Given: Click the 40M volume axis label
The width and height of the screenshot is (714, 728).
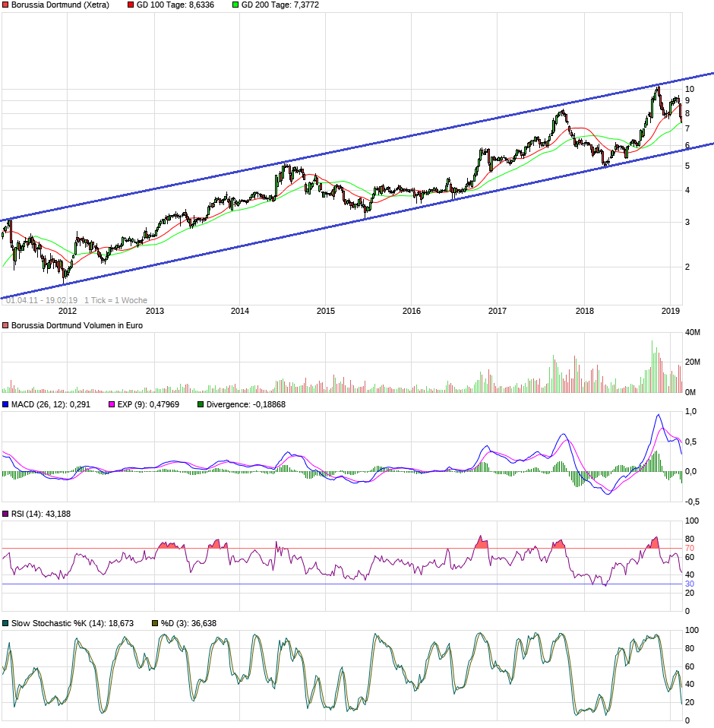Looking at the screenshot, I should (693, 332).
